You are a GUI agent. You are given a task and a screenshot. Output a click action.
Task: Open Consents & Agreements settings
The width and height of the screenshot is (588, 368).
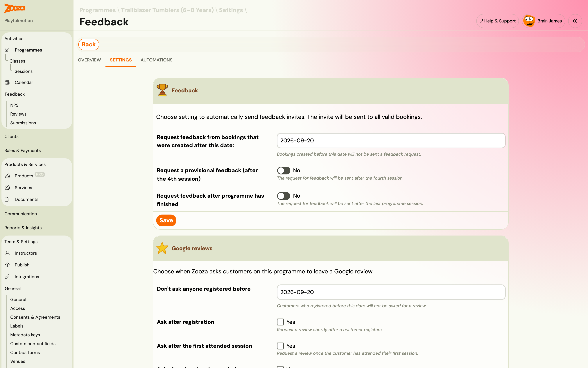(35, 317)
